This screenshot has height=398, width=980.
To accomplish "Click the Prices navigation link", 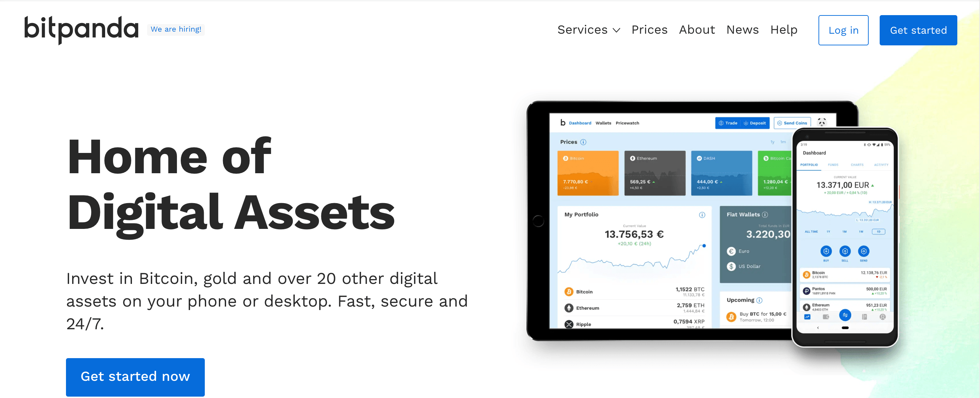I will click(x=650, y=29).
